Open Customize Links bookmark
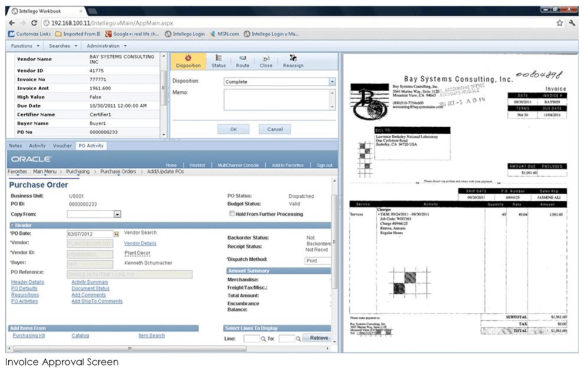Viewport: 588px width, 372px height. pyautogui.click(x=29, y=34)
